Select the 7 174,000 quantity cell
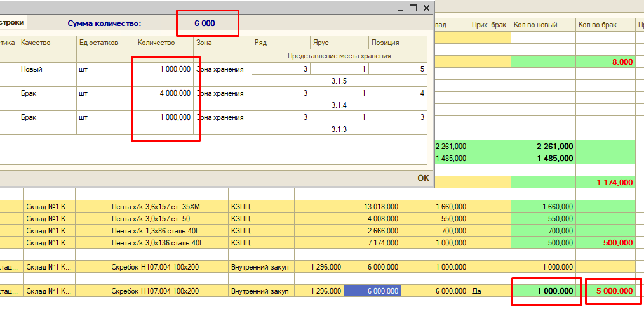The width and height of the screenshot is (644, 314). (x=373, y=242)
